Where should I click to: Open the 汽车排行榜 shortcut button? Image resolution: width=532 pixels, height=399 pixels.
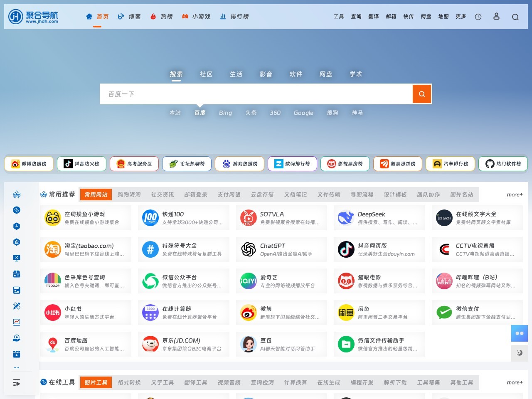pyautogui.click(x=451, y=164)
